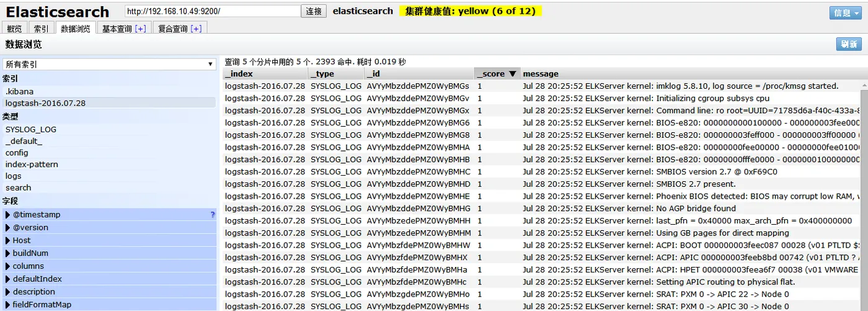Sort by the _index column header
This screenshot has width=868, height=311.
coord(265,74)
